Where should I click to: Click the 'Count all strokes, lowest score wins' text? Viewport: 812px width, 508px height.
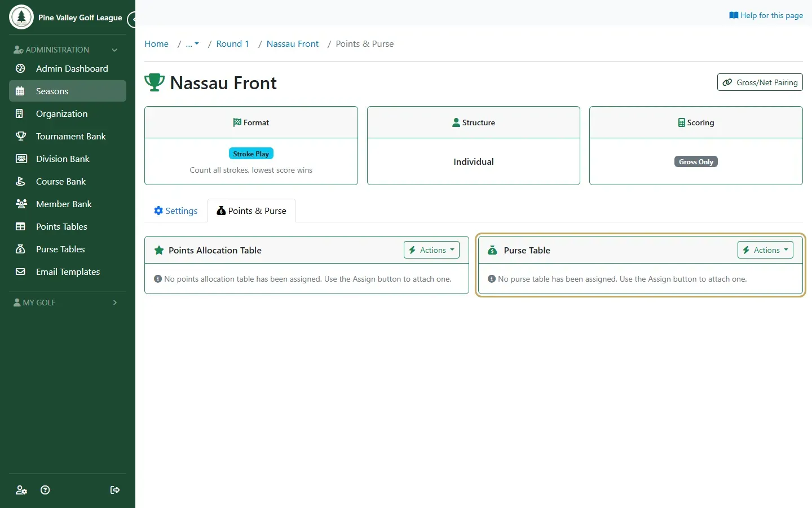(x=251, y=170)
